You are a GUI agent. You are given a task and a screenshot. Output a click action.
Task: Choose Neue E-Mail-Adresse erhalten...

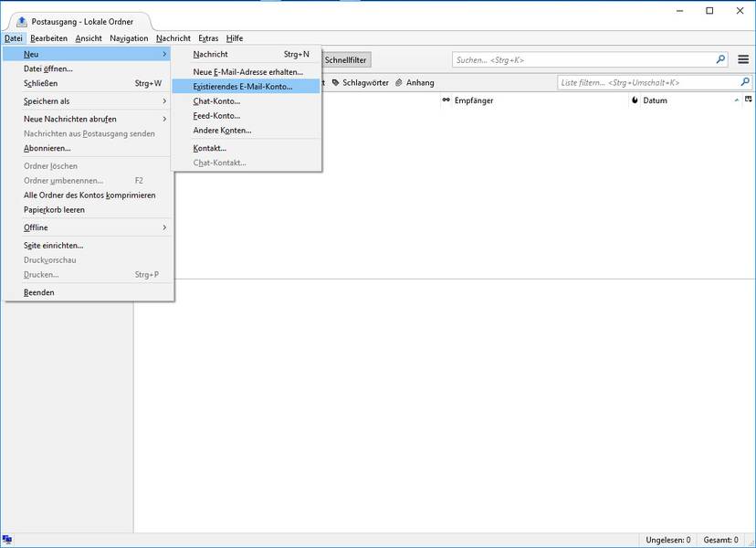247,72
